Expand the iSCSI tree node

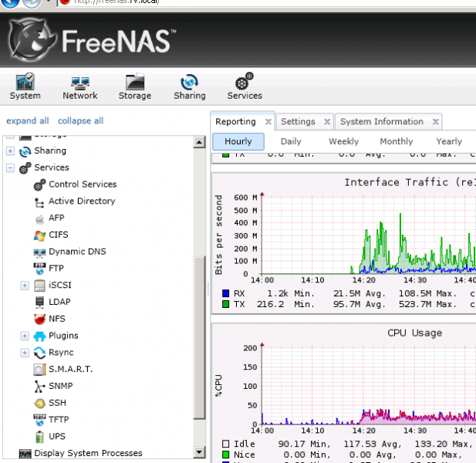25,286
